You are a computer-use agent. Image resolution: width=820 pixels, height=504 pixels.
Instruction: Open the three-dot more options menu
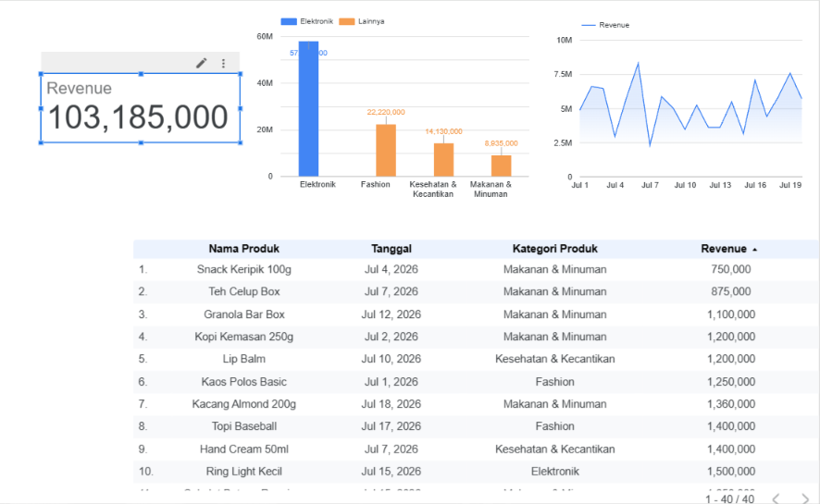pyautogui.click(x=223, y=63)
